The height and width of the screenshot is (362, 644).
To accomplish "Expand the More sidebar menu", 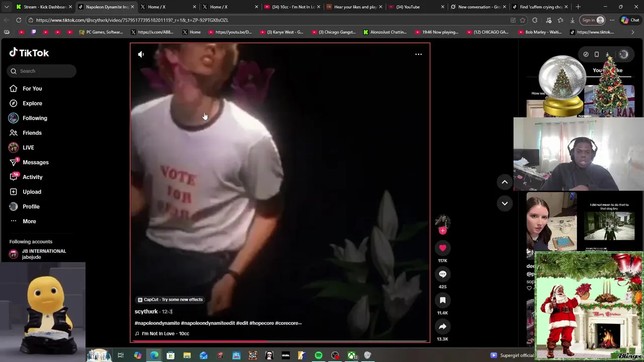I will (x=23, y=221).
